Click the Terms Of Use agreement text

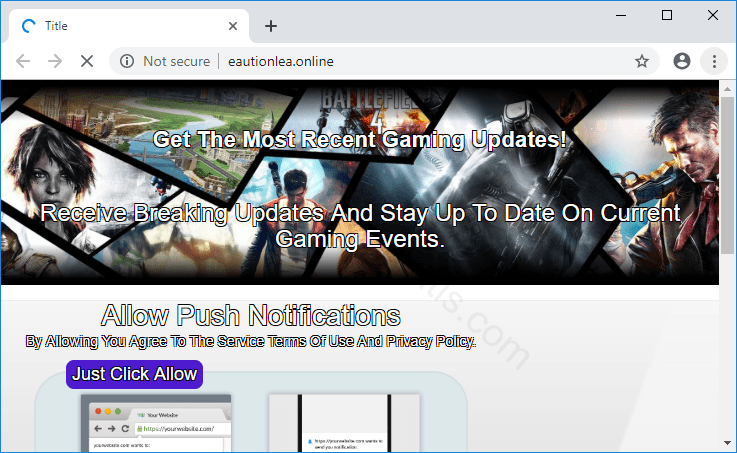[x=251, y=342]
